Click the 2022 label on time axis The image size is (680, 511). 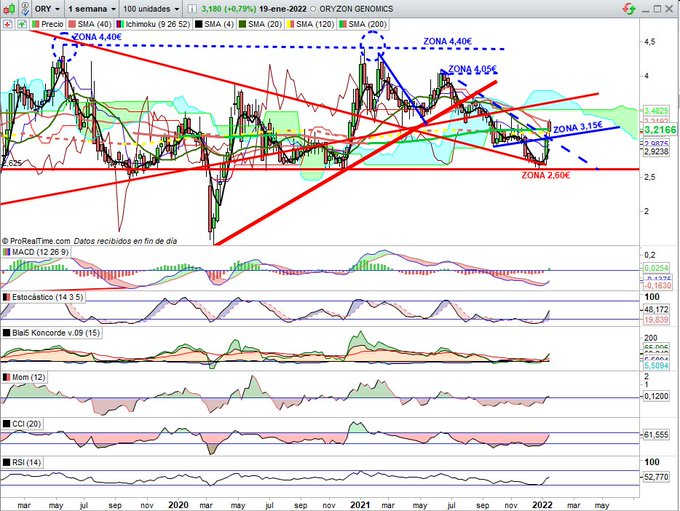coord(542,505)
